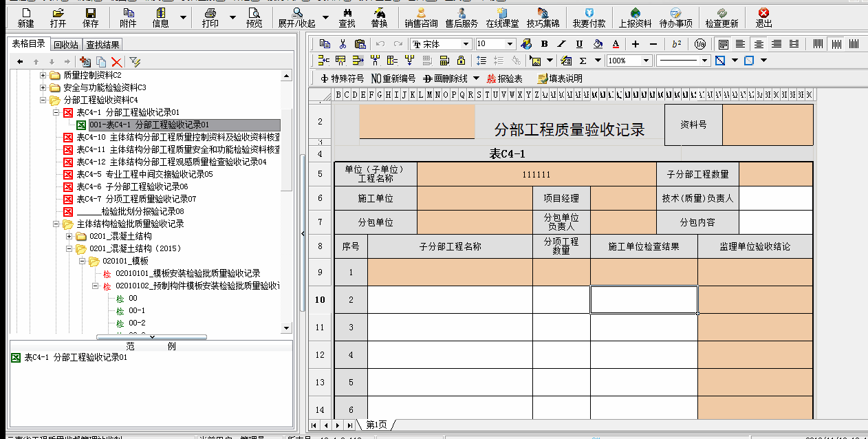Open the 100% zoom level dropdown
868x439 pixels.
644,61
